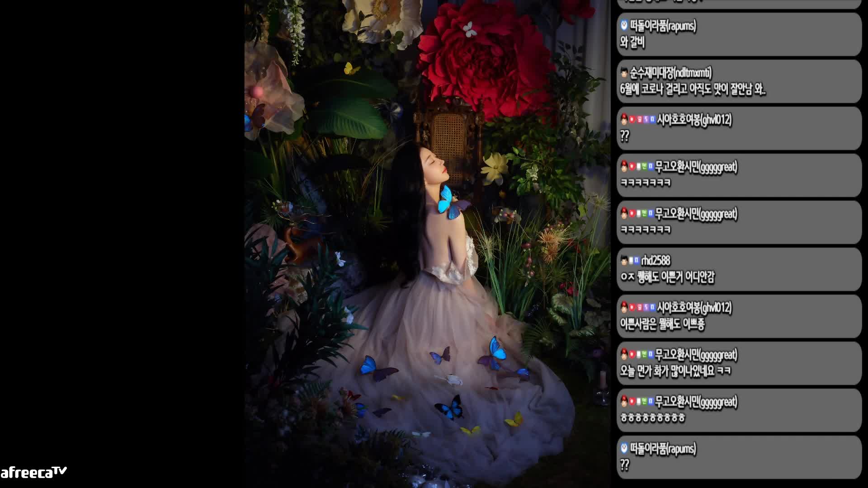This screenshot has height=488, width=868.
Task: Click 무고오환시민 name above '오늘 먼가 화가' message
Action: [696, 355]
